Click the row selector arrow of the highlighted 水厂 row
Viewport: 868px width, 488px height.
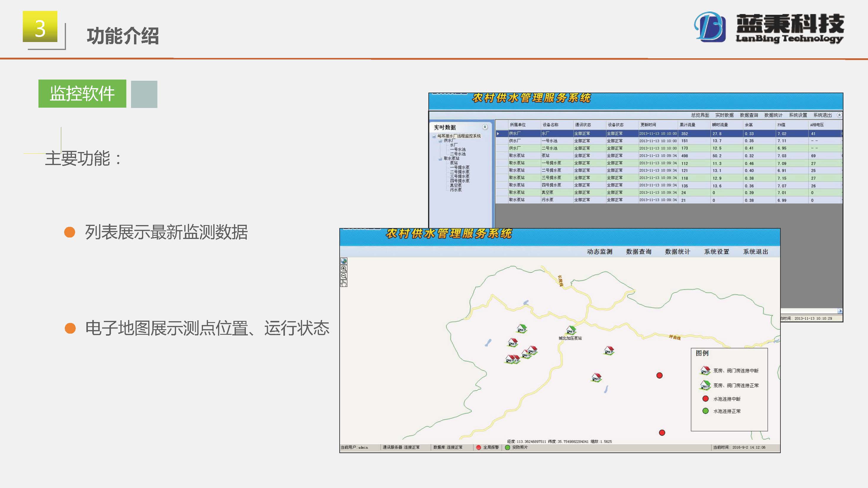click(498, 134)
